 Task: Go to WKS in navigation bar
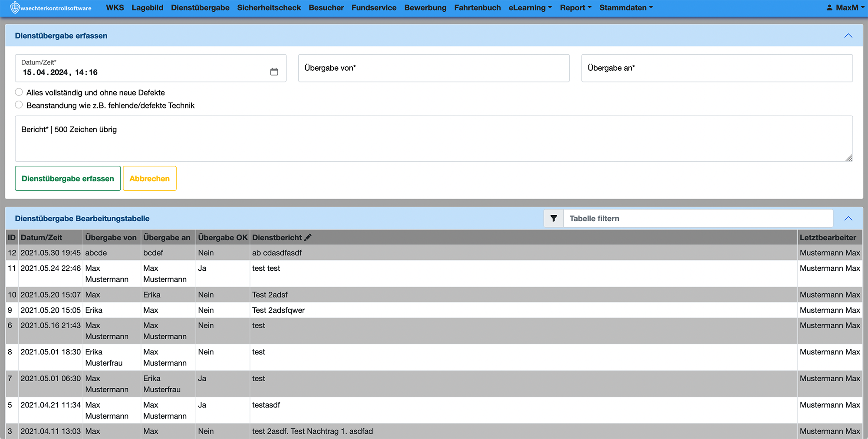click(115, 7)
